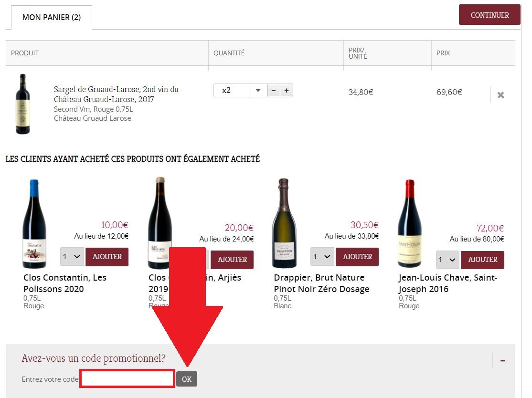The image size is (532, 398).
Task: Click the 'Blanc' label under Drappier
Action: pyautogui.click(x=283, y=306)
